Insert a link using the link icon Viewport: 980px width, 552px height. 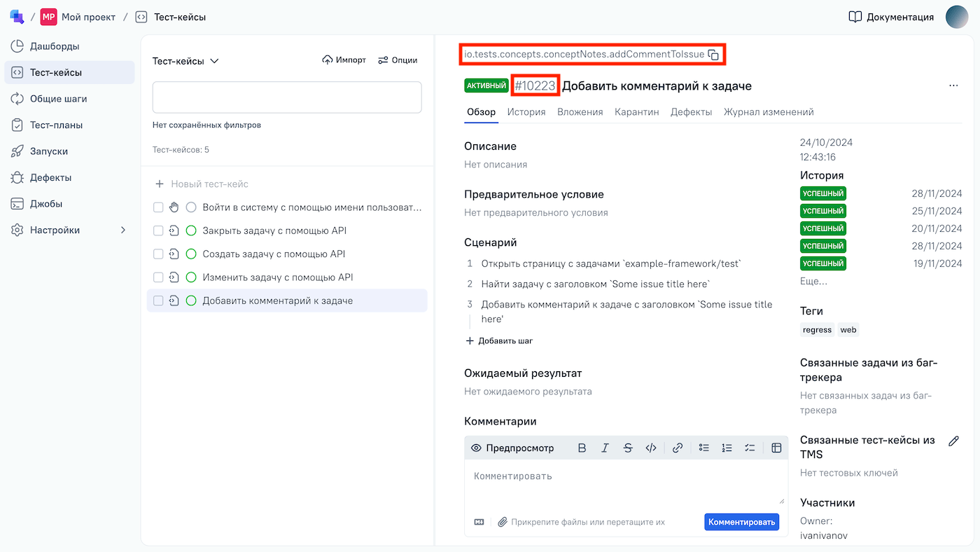tap(677, 448)
